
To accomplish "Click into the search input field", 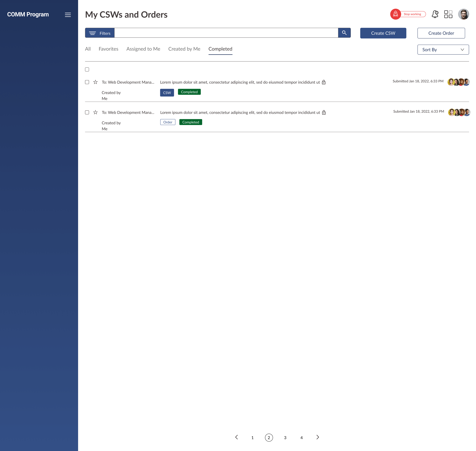I will coord(226,33).
